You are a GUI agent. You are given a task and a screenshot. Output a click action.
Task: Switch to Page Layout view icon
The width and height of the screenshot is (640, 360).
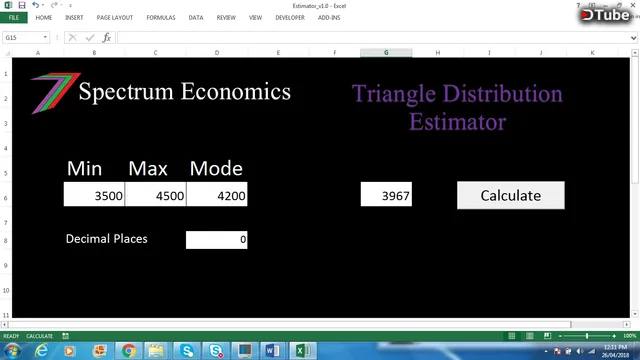(x=530, y=336)
